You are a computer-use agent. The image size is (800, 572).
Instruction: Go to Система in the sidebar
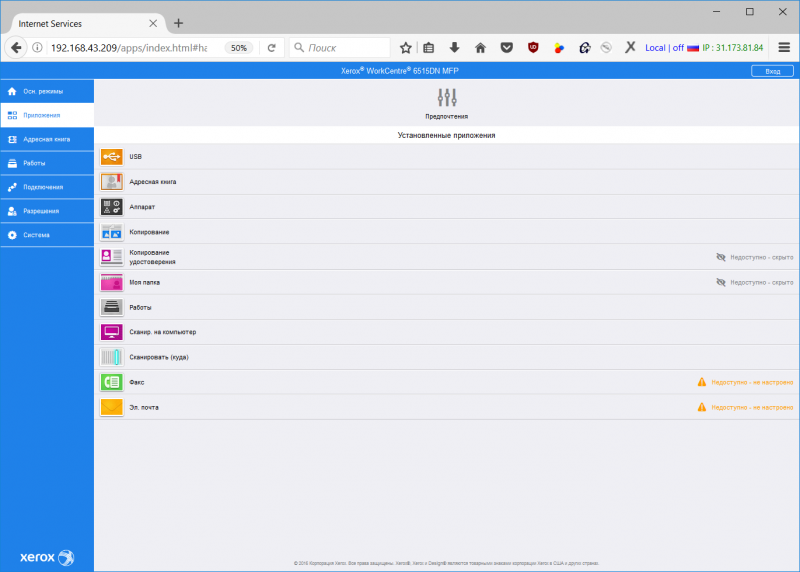(x=47, y=235)
